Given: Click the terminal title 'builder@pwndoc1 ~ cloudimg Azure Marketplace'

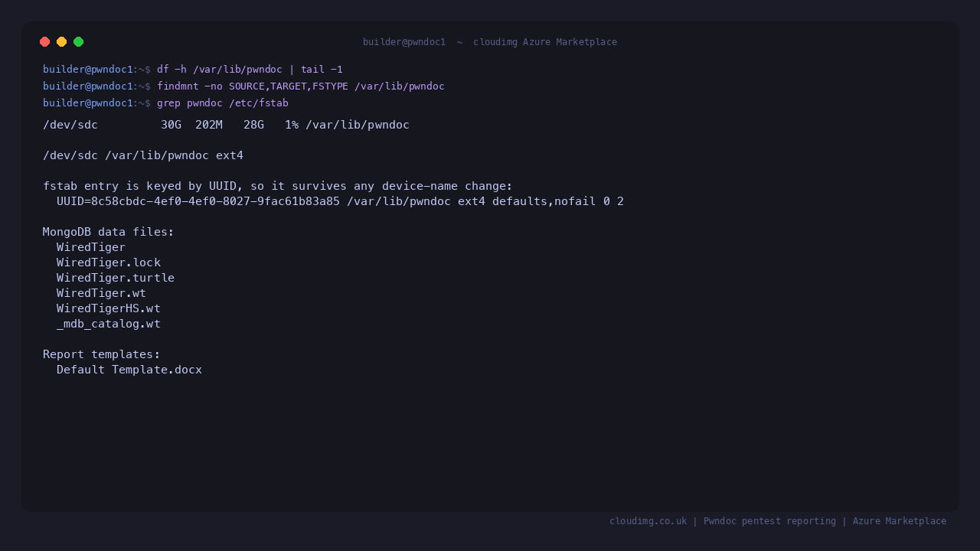Looking at the screenshot, I should 490,42.
